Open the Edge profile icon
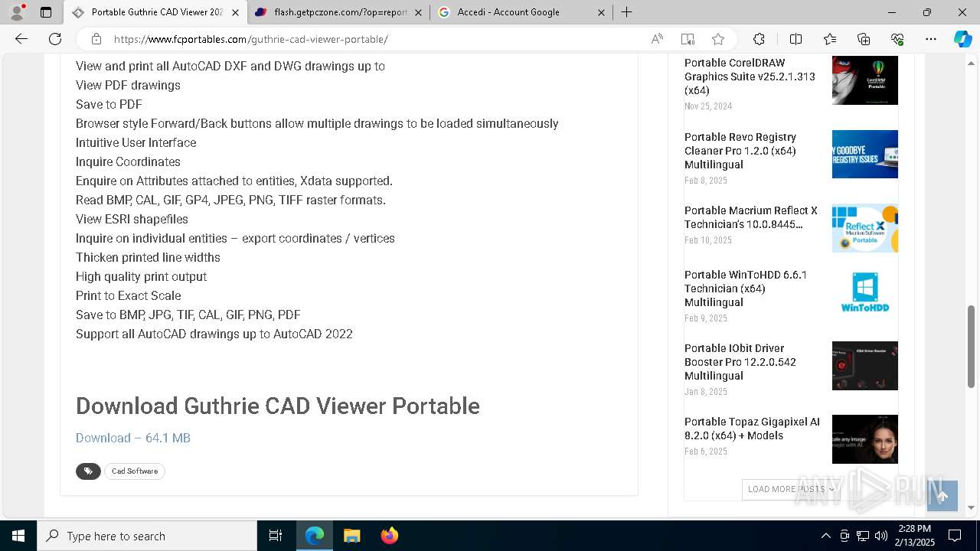 tap(17, 12)
